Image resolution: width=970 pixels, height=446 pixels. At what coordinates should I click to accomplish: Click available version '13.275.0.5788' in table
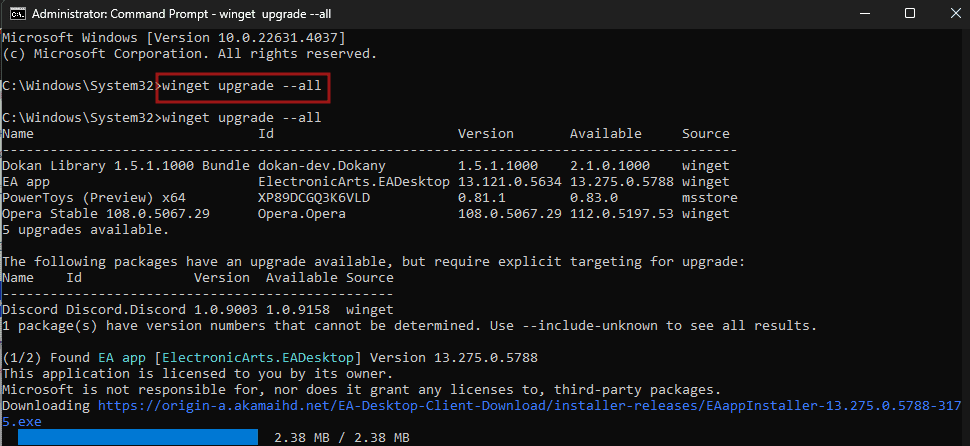[x=622, y=182]
